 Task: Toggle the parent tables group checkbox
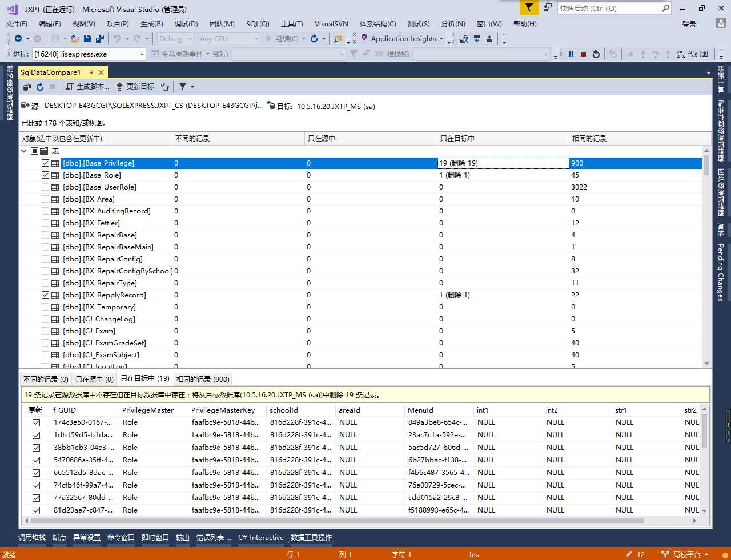click(34, 151)
